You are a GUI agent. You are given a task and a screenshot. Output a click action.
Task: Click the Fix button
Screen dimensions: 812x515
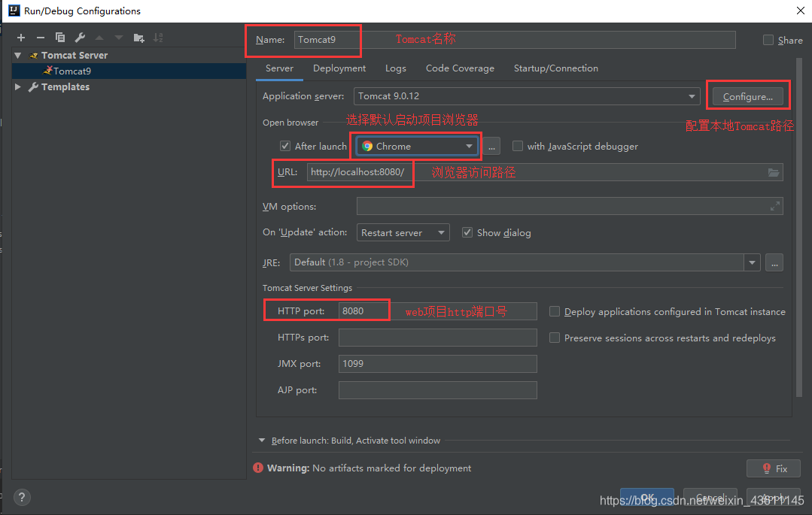coord(774,468)
